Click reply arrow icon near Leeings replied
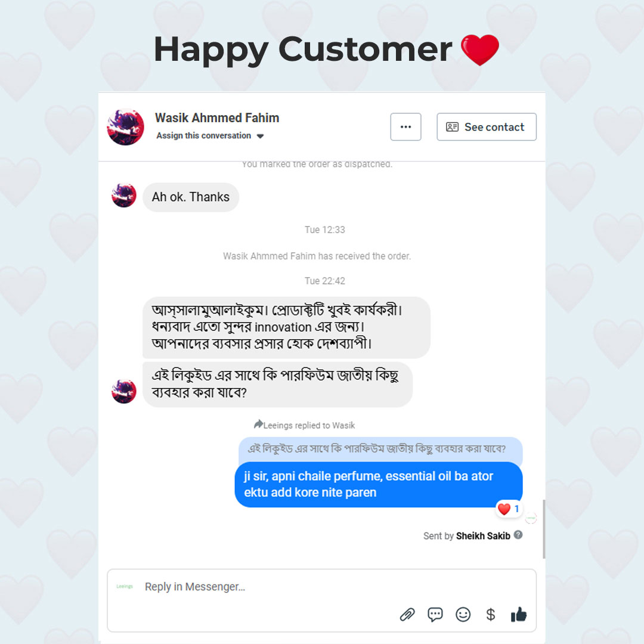 tap(258, 424)
